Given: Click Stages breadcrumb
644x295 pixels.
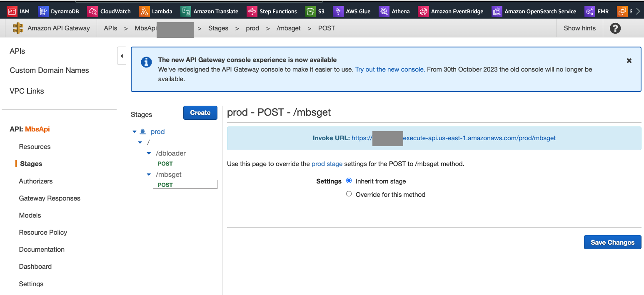Looking at the screenshot, I should coord(218,28).
